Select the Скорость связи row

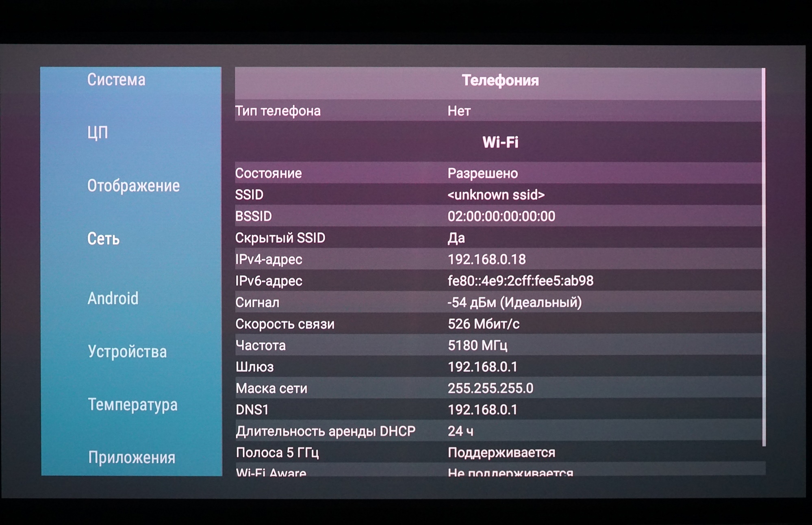pos(498,324)
